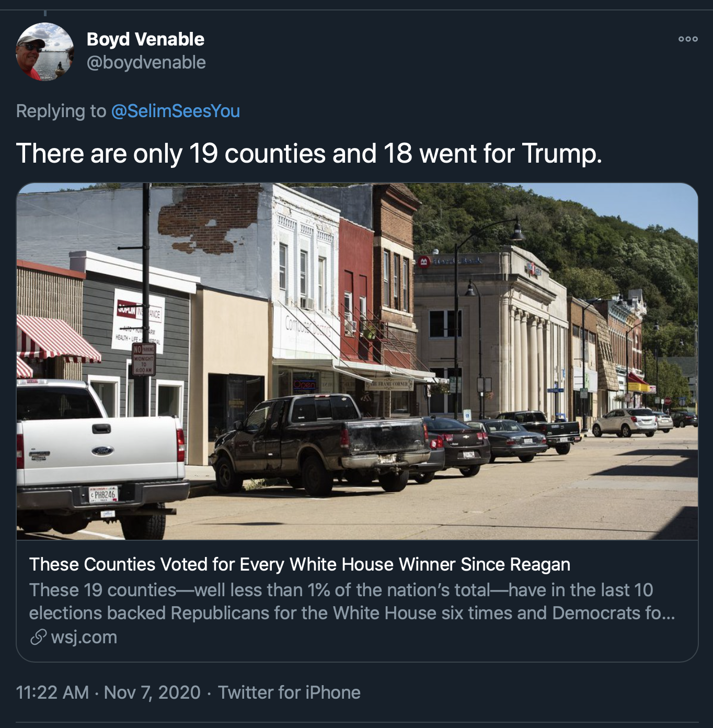This screenshot has height=728, width=713.
Task: Click the Twitter for iPhone source label
Action: pyautogui.click(x=289, y=692)
